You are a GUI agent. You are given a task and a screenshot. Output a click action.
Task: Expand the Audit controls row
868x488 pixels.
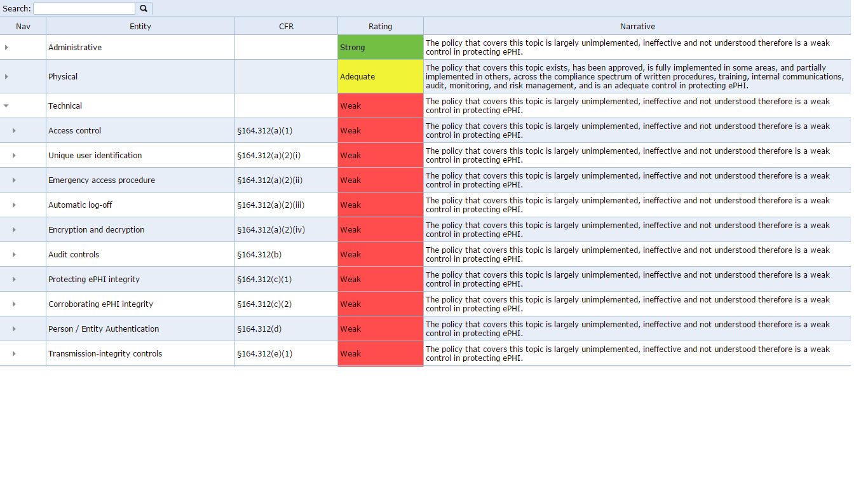[x=14, y=255]
